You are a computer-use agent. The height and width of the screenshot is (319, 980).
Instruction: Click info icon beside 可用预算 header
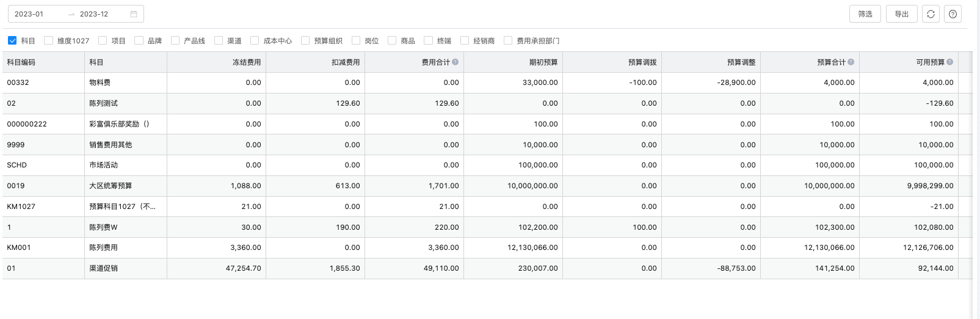click(x=950, y=62)
